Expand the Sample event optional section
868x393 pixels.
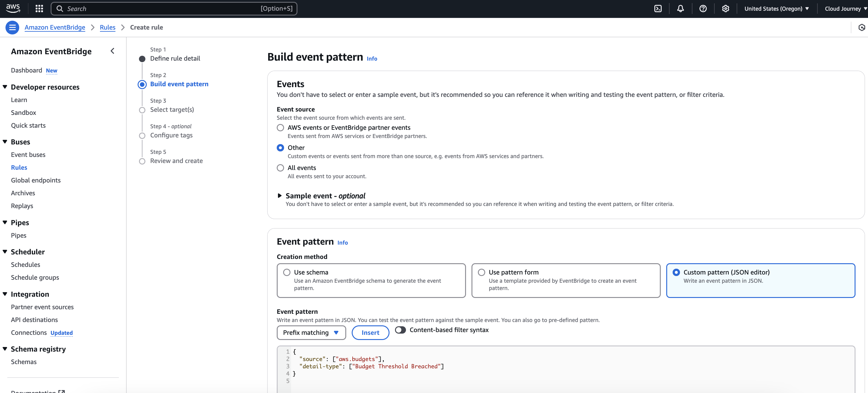click(x=279, y=196)
